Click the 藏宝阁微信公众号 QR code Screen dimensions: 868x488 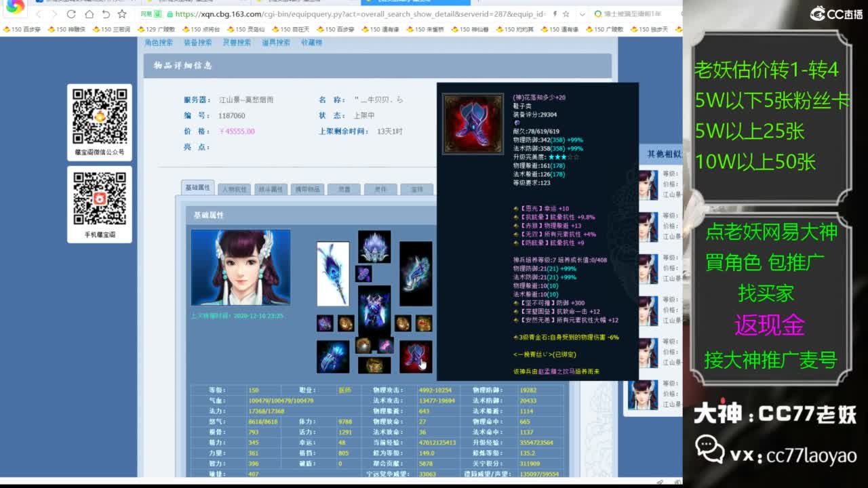(100, 116)
